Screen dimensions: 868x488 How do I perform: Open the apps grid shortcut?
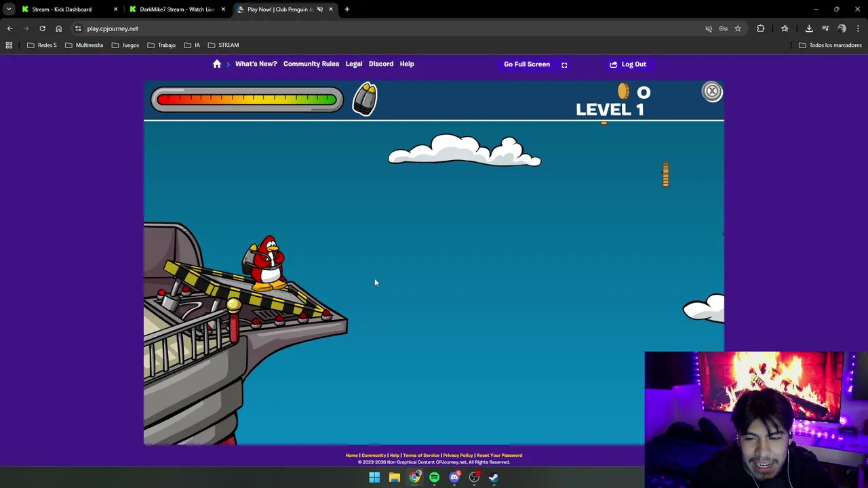[x=9, y=45]
